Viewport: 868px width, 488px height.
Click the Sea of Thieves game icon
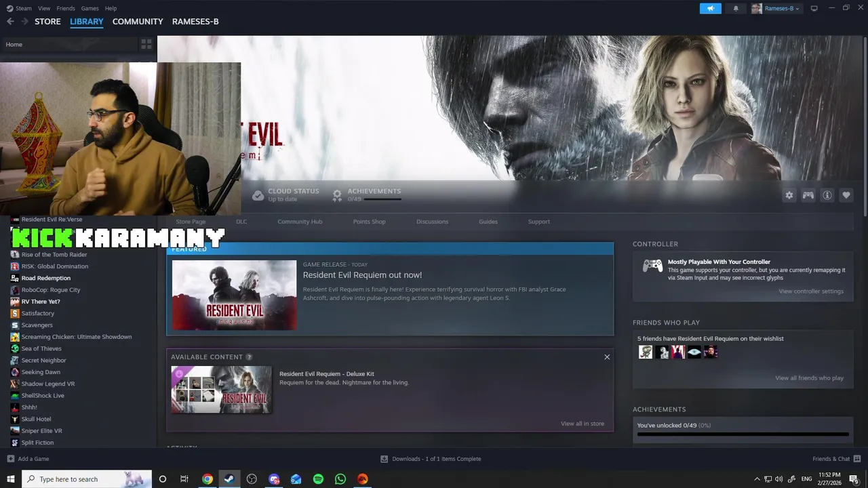point(15,348)
